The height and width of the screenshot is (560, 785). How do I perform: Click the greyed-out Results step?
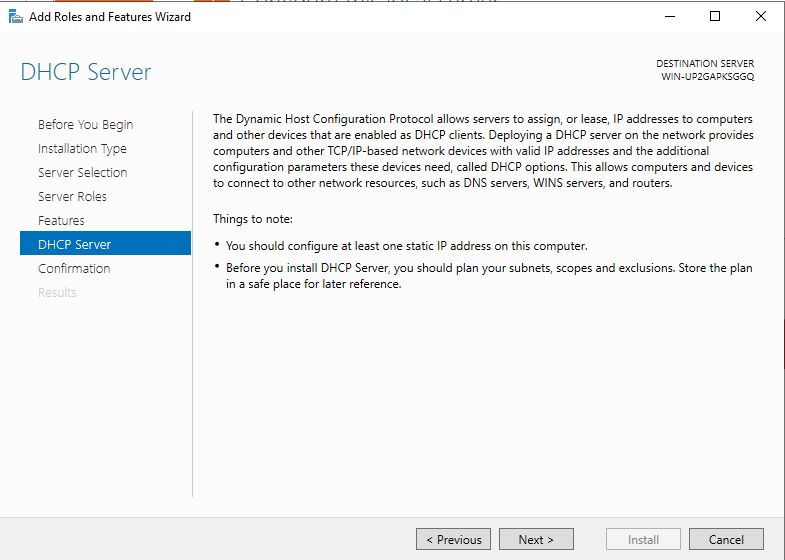[57, 293]
